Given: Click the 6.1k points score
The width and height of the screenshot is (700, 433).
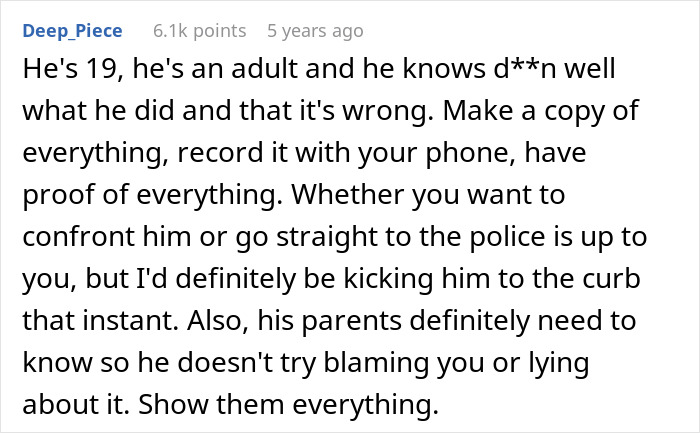Looking at the screenshot, I should (x=200, y=31).
